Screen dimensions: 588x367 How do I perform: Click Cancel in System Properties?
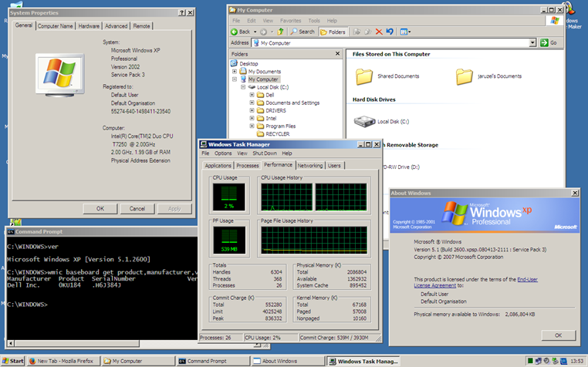[137, 208]
